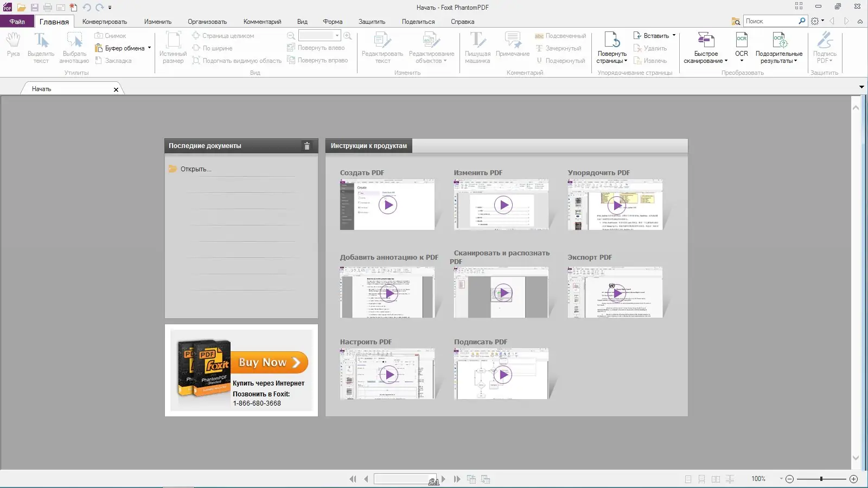Image resolution: width=868 pixels, height=488 pixels.
Task: Open the Изменить PDF tutorial thumbnail
Action: [x=501, y=204]
